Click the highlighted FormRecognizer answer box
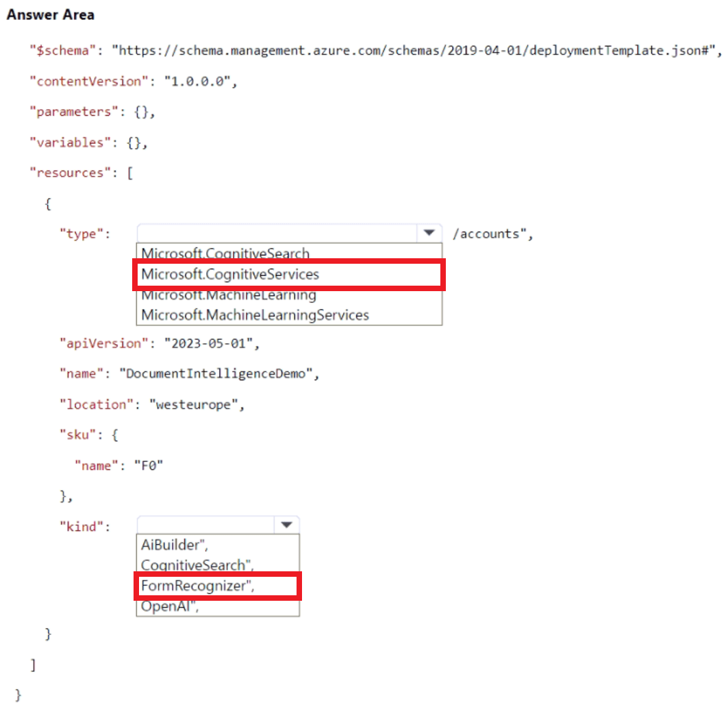 pos(218,586)
